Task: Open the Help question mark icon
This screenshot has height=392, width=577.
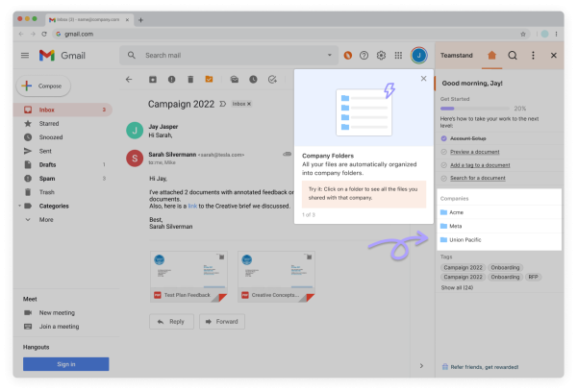Action: pyautogui.click(x=364, y=56)
